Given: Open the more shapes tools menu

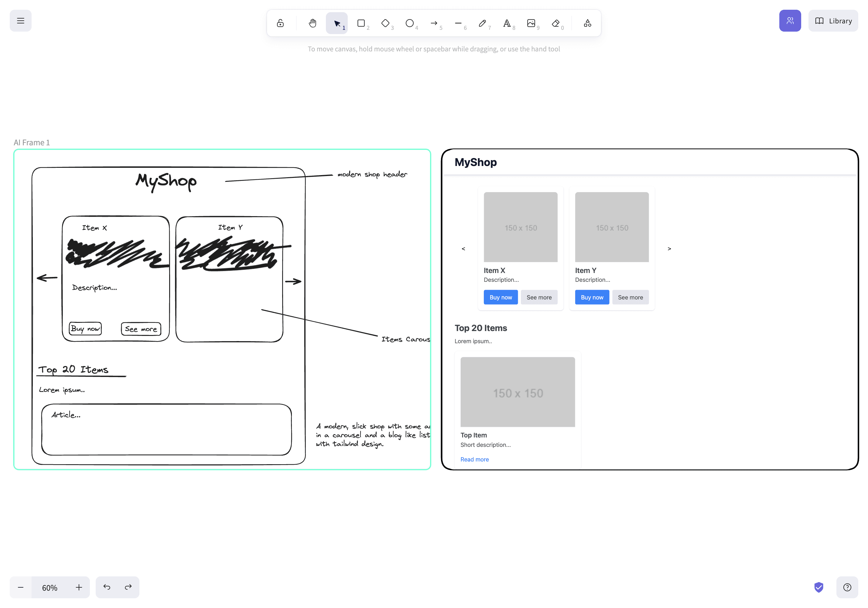Looking at the screenshot, I should click(587, 23).
